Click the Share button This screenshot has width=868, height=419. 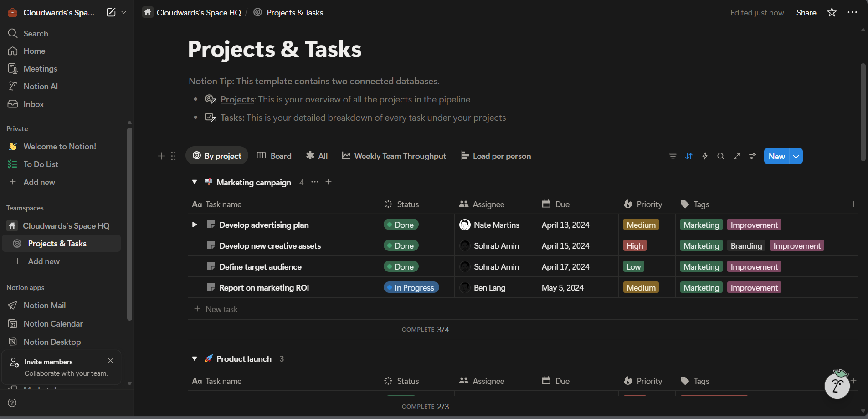pyautogui.click(x=806, y=13)
